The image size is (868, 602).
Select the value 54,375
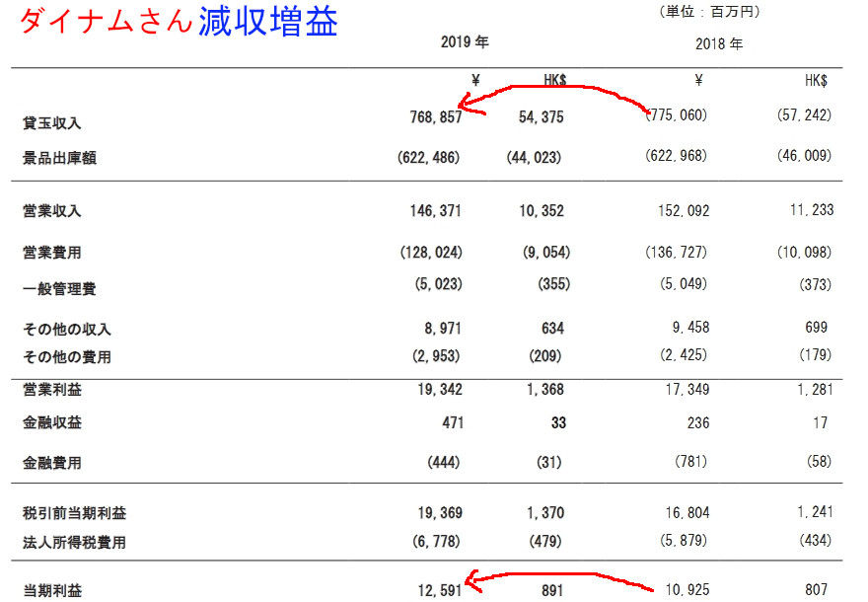(x=541, y=116)
